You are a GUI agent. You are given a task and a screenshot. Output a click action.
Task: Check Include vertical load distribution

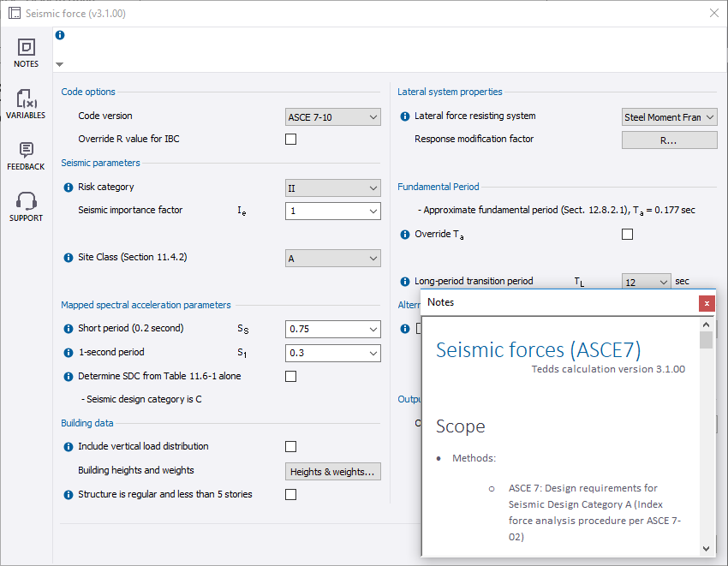point(290,446)
